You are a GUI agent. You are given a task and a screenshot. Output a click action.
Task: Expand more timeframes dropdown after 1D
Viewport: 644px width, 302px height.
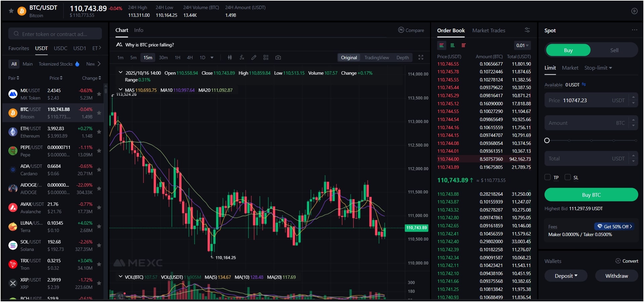(212, 58)
